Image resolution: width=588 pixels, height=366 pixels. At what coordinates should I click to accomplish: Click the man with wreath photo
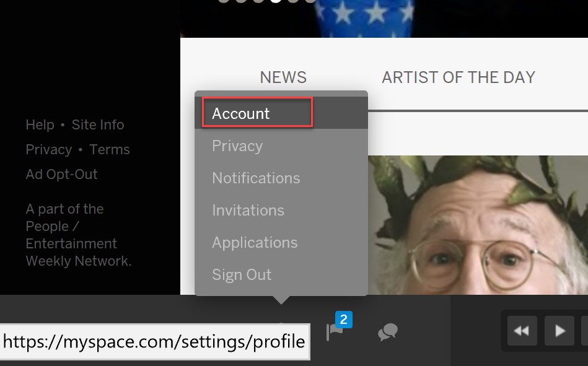click(x=478, y=225)
